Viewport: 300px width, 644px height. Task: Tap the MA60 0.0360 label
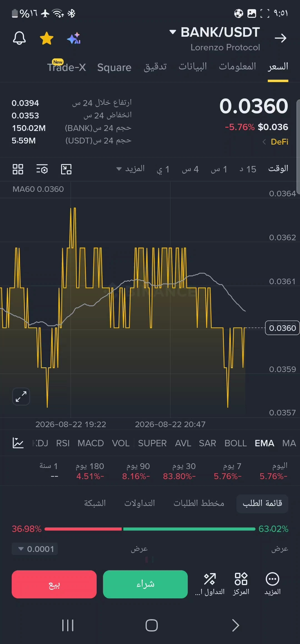38,189
